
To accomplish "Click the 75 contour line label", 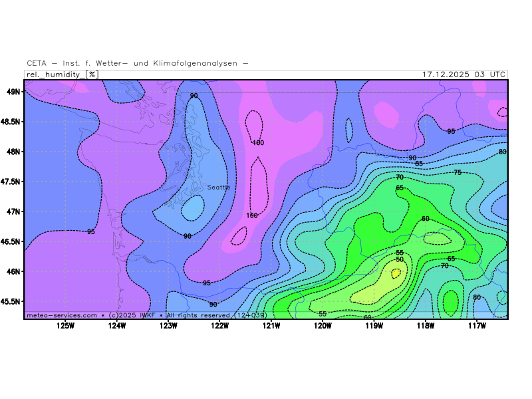I will click(458, 173).
